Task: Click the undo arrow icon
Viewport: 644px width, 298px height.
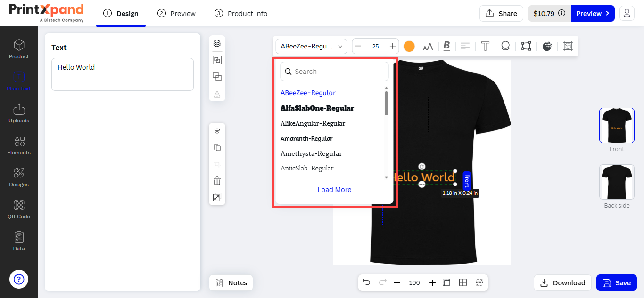Action: click(366, 282)
